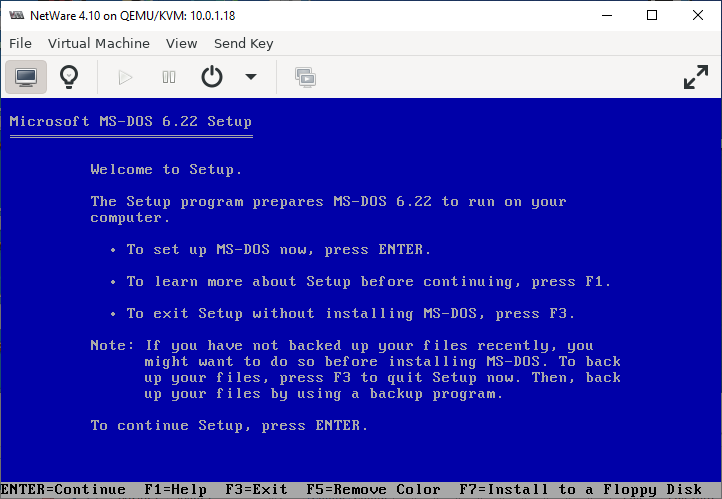The height and width of the screenshot is (499, 722).
Task: Close the NetWare 4.10 window
Action: pos(698,16)
